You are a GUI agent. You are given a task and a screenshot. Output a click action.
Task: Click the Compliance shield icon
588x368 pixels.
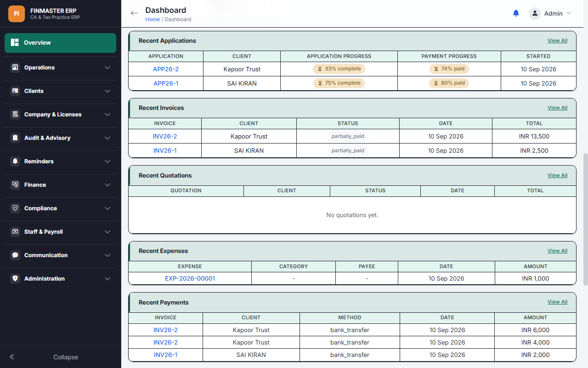click(15, 208)
